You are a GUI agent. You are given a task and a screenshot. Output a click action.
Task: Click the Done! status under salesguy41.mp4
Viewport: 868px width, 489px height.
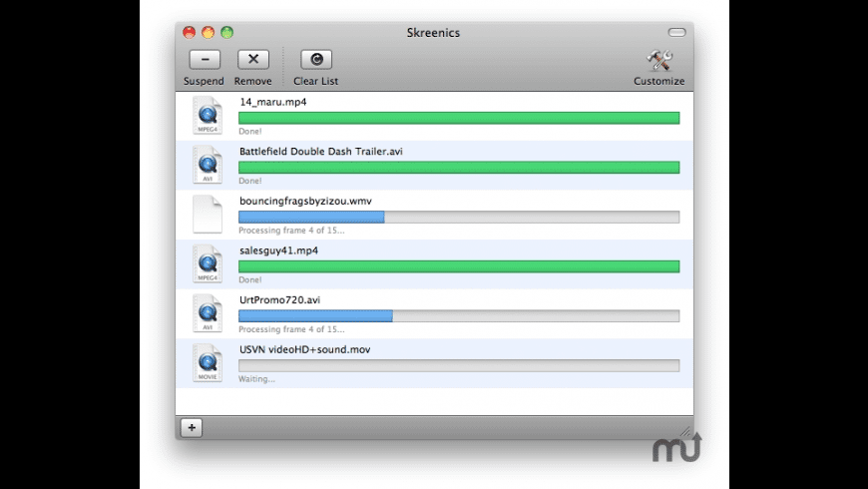(250, 280)
